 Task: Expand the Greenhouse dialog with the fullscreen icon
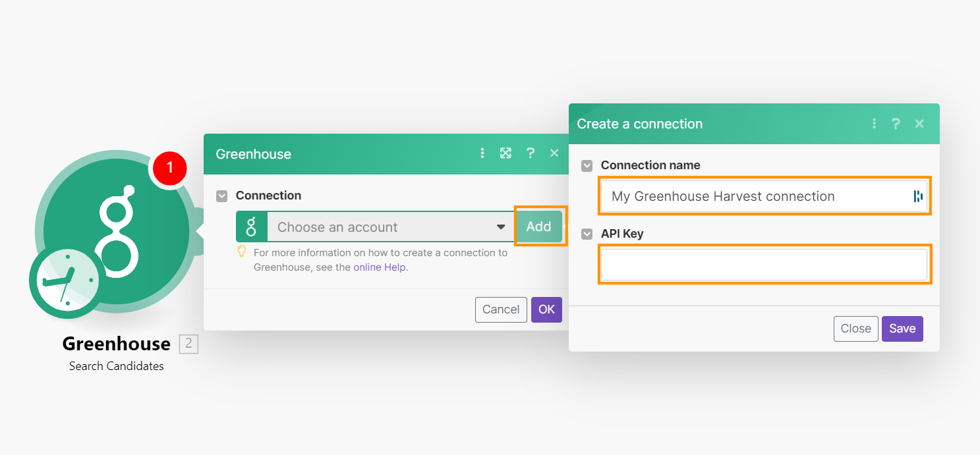(505, 153)
